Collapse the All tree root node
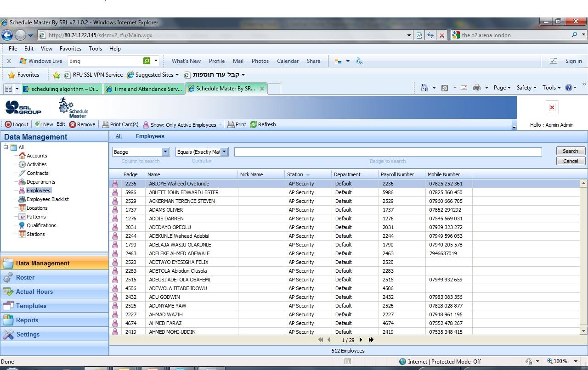The height and width of the screenshot is (370, 588). pos(6,147)
